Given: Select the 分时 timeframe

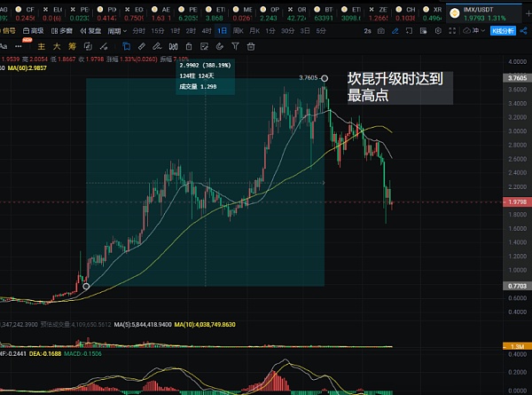Looking at the screenshot, I should click(x=138, y=31).
